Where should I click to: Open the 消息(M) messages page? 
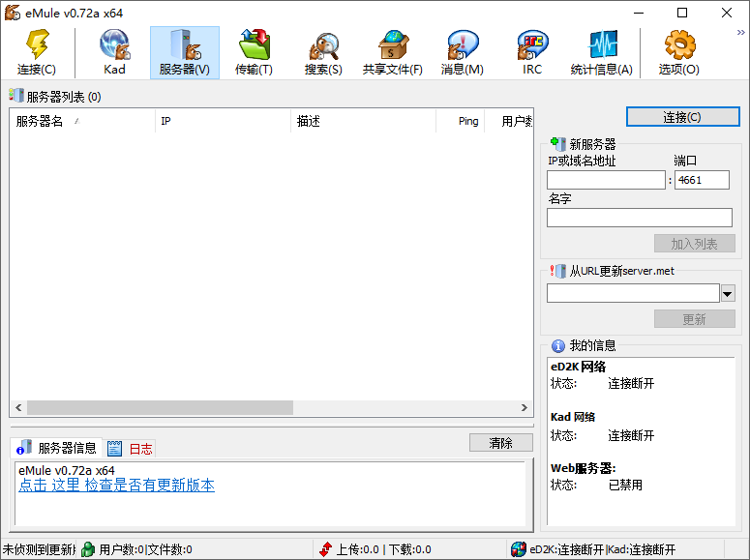[463, 52]
